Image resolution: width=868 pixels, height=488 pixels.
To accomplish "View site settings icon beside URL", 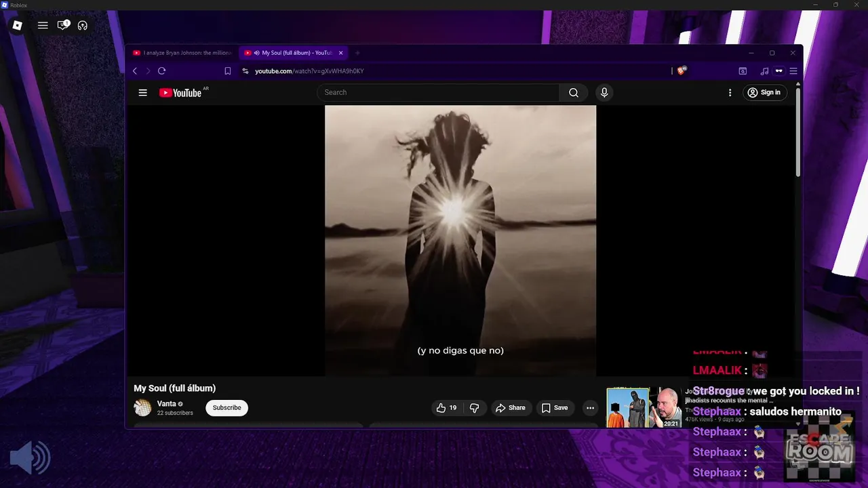I will [x=245, y=71].
